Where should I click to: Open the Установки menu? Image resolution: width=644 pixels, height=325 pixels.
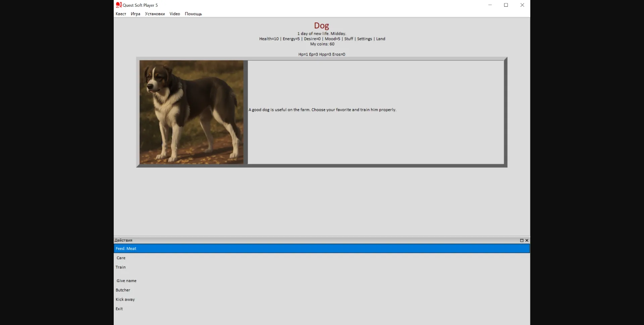point(155,14)
